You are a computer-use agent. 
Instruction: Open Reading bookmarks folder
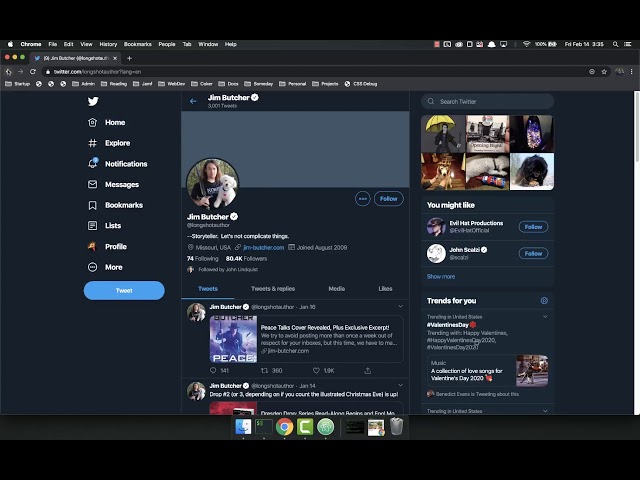[x=114, y=84]
